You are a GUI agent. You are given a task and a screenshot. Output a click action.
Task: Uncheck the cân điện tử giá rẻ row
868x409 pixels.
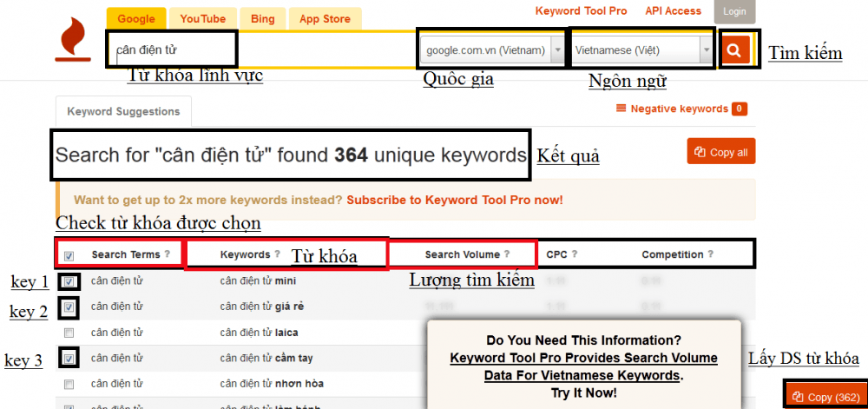tap(69, 307)
